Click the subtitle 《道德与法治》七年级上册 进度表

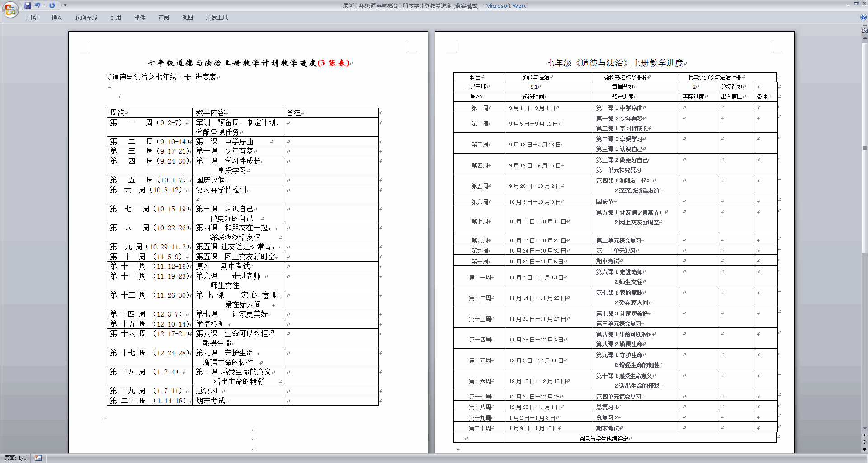(x=161, y=77)
